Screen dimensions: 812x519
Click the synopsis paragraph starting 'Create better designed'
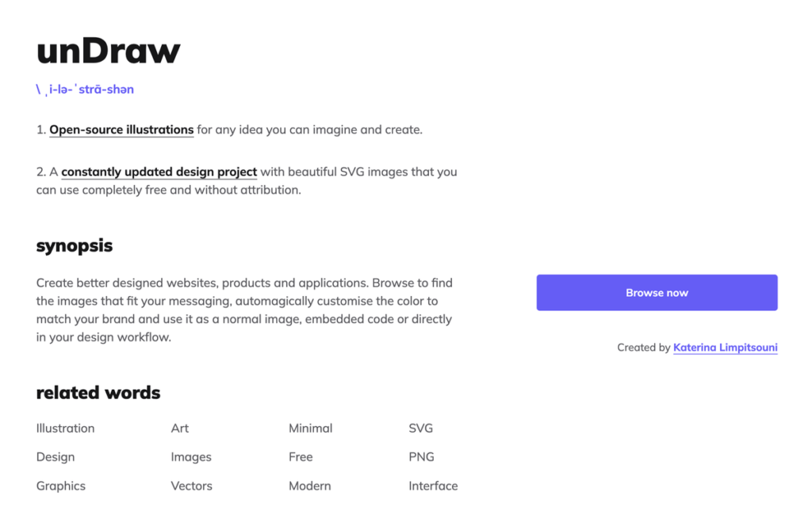tap(244, 310)
